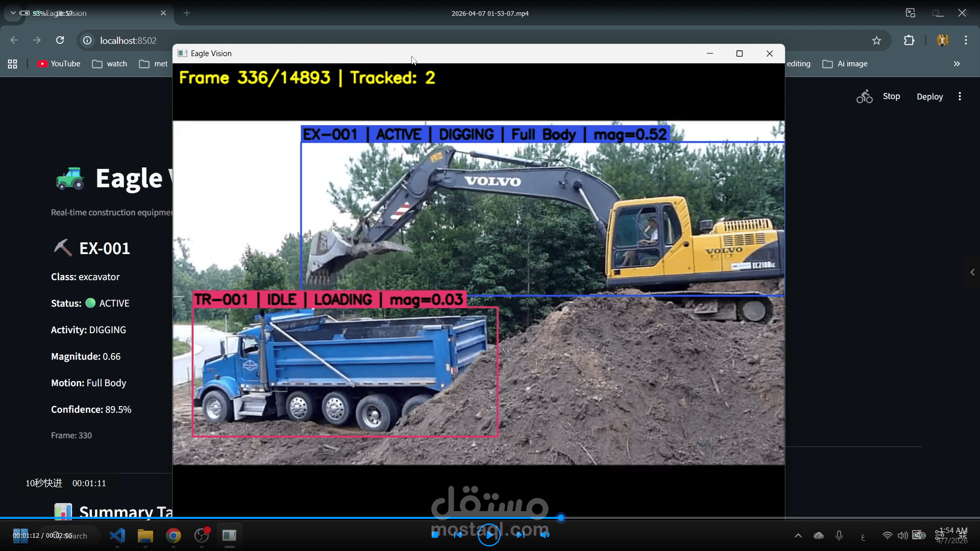The width and height of the screenshot is (980, 551).
Task: Skip to previous video in player
Action: (x=458, y=535)
